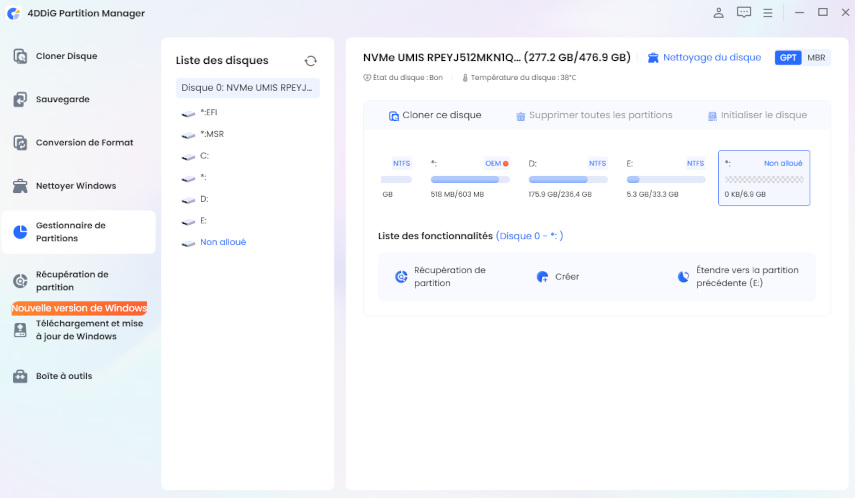The image size is (855, 498).
Task: Select the D: NTFS partition card
Action: (568, 178)
